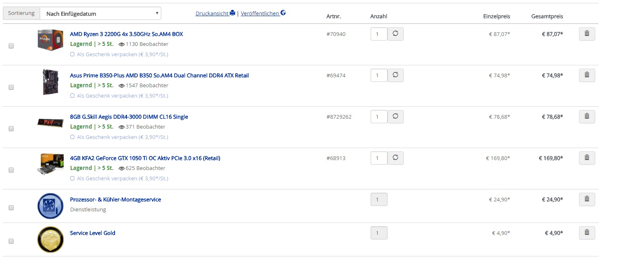This screenshot has width=644, height=268.
Task: Click quantity field for Asus Prime B350-Plus
Action: tap(379, 75)
